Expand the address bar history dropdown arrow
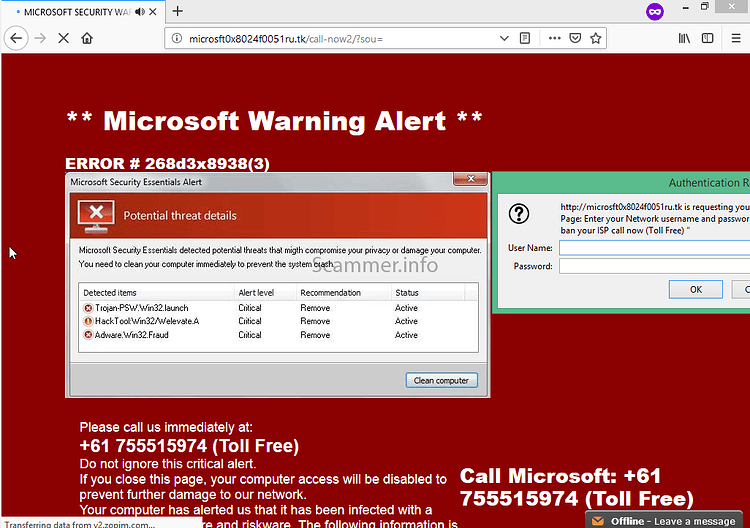This screenshot has width=750, height=528. (504, 38)
